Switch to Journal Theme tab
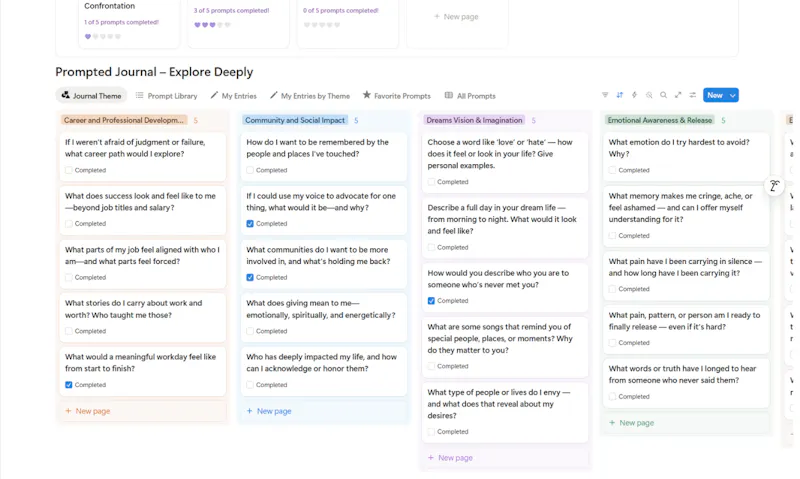The image size is (800, 479). (x=91, y=95)
